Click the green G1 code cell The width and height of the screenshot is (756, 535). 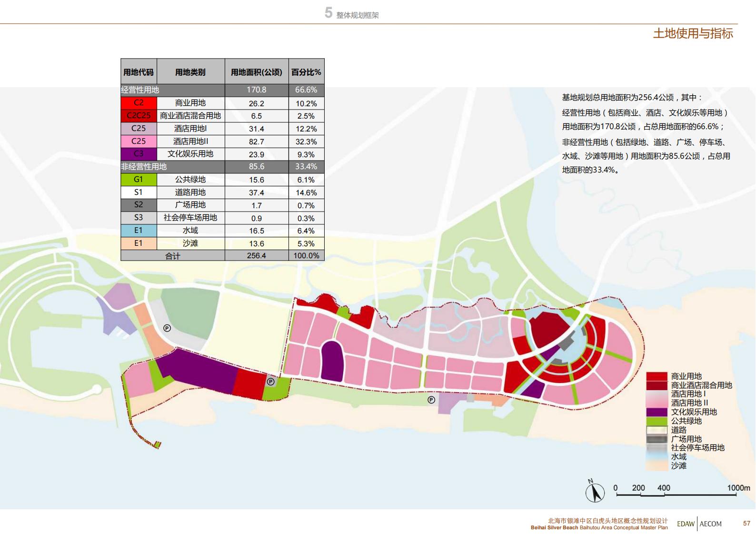coord(139,180)
